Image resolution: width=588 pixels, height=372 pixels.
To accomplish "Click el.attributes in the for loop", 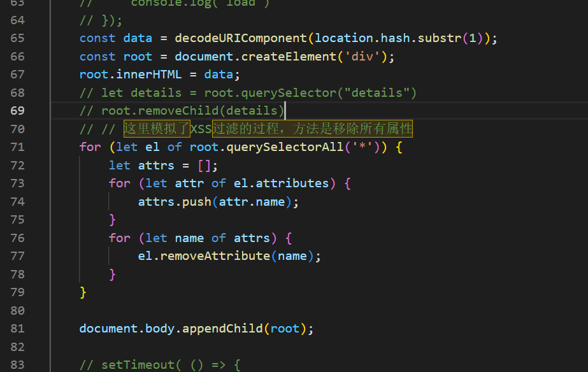I will (x=281, y=183).
